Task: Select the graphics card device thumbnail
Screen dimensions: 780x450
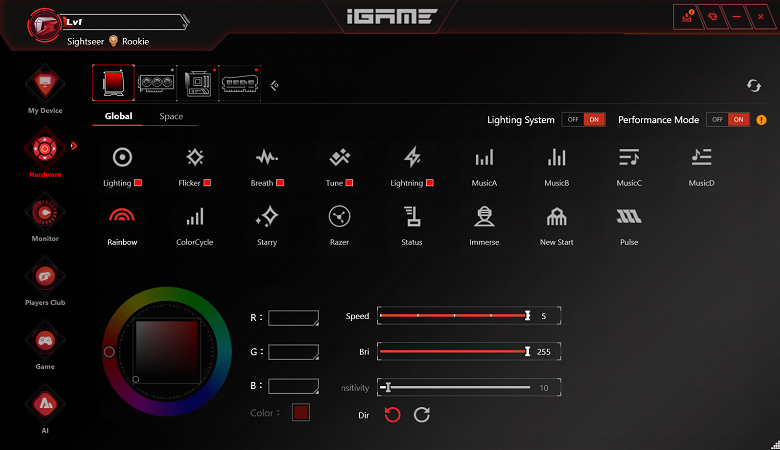Action: pos(155,84)
